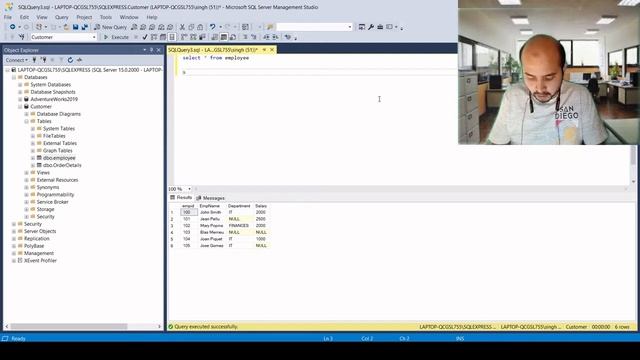Image resolution: width=640 pixels, height=360 pixels.
Task: Click the Copy toolbar icon
Action: click(191, 27)
